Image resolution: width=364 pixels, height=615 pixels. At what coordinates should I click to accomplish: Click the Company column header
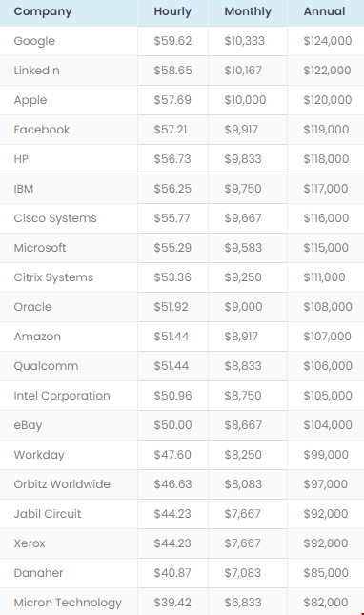click(x=43, y=11)
